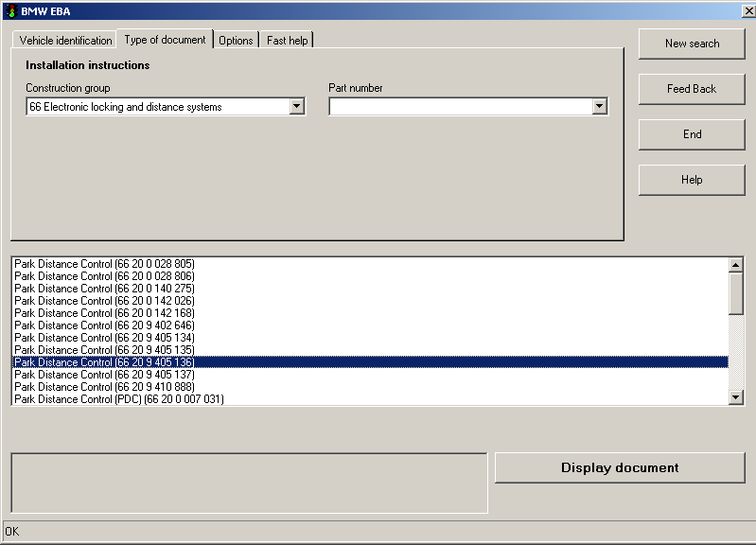Screen dimensions: 756x545
Task: Click the Feed Back button
Action: [x=692, y=89]
